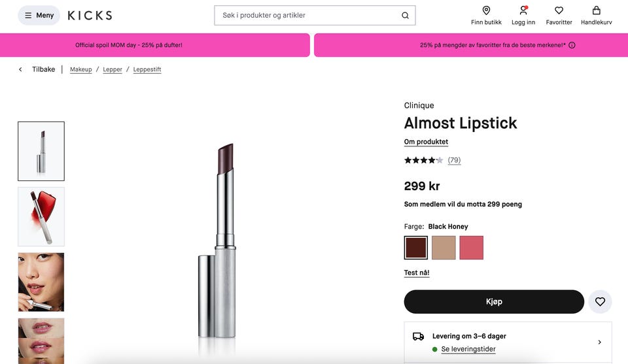Screen dimensions: 628x364
Task: Expand the delivery info chevron
Action: pos(599,342)
